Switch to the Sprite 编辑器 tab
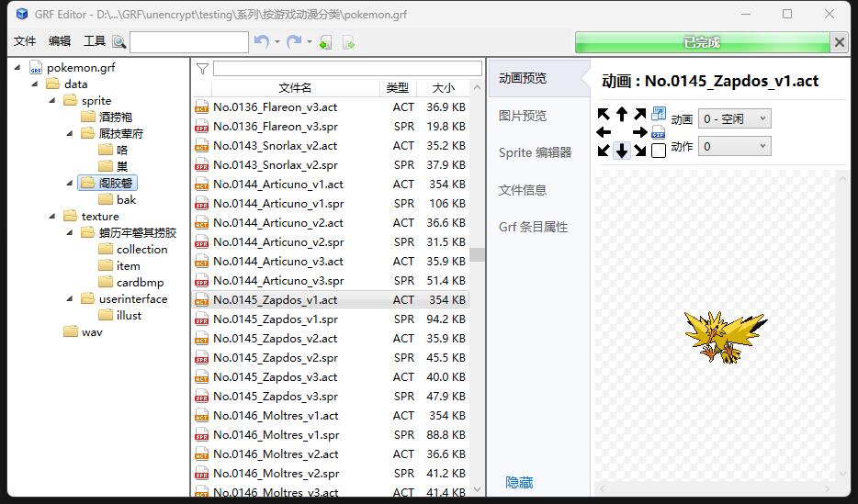This screenshot has width=858, height=504. coord(535,152)
